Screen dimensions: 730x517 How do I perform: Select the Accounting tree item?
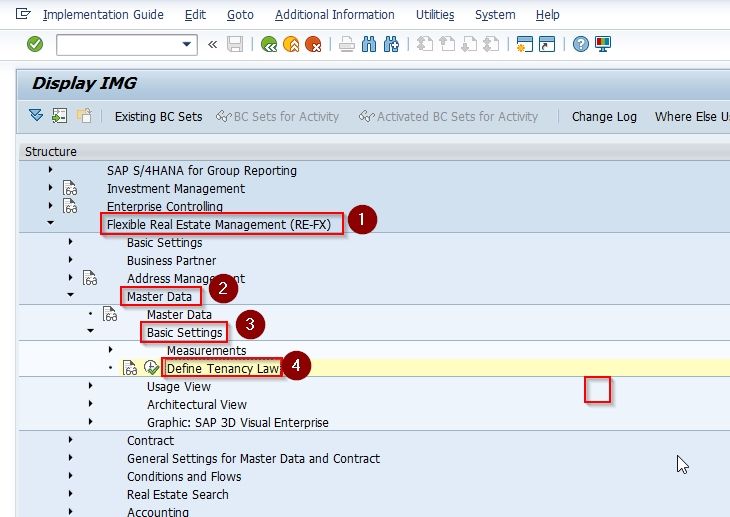[158, 512]
